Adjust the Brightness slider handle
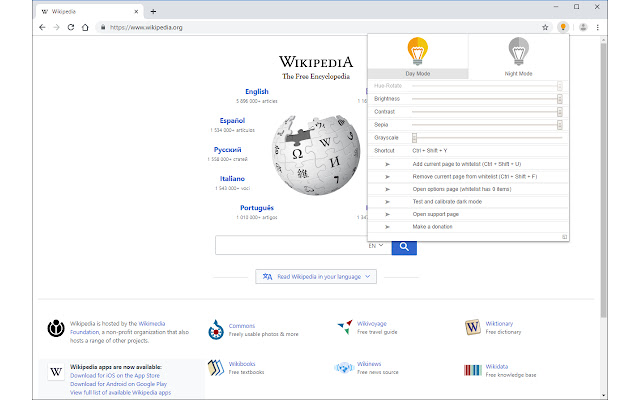This screenshot has width=640, height=400. (x=560, y=99)
